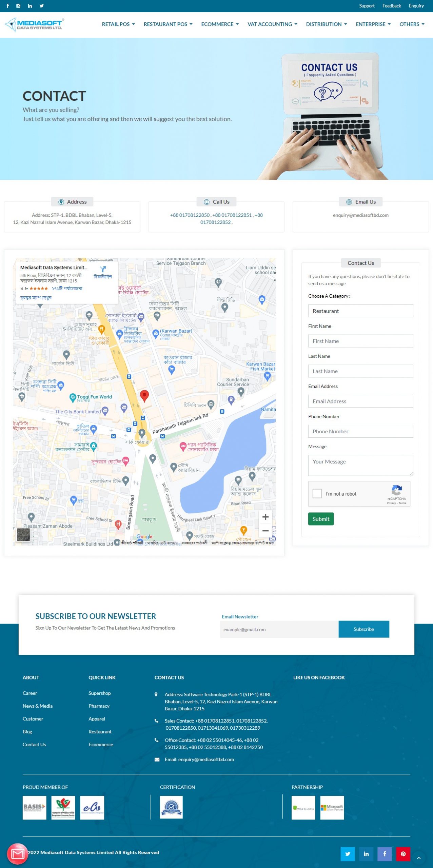Click reCAPTCHA Terms link

pyautogui.click(x=402, y=503)
